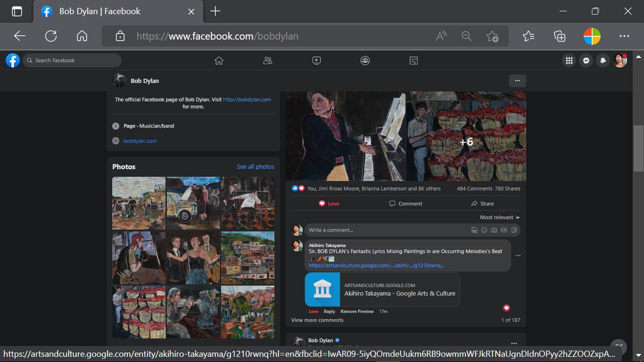Click Remove Preview under the comment

pos(357,312)
